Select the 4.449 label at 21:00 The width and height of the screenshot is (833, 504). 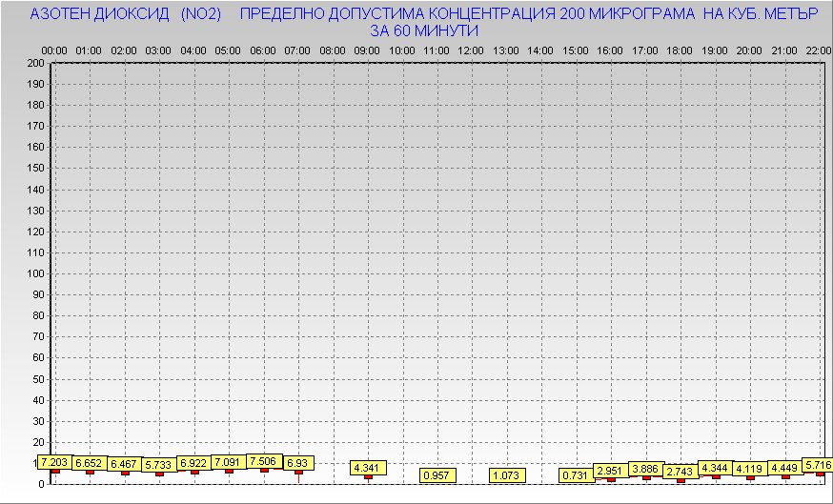[x=784, y=468]
